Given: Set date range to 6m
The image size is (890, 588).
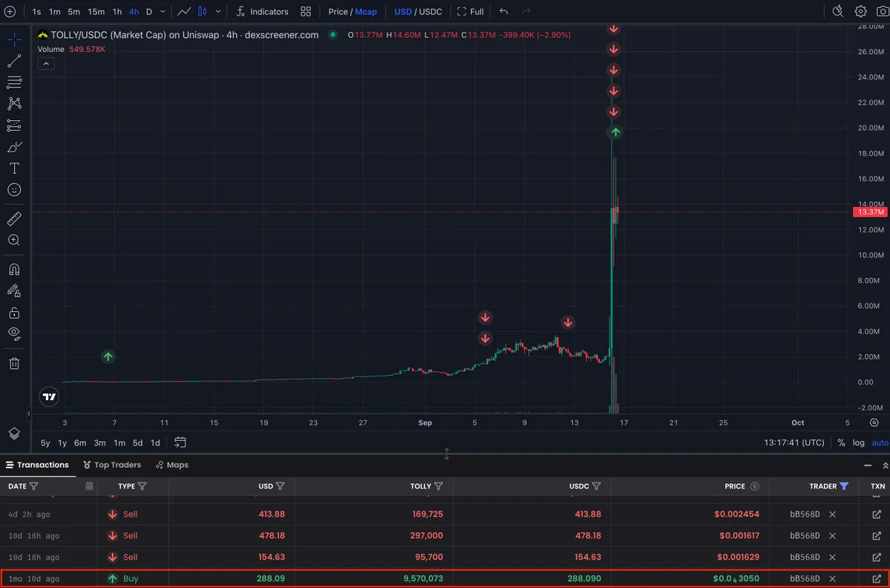Looking at the screenshot, I should tap(80, 442).
